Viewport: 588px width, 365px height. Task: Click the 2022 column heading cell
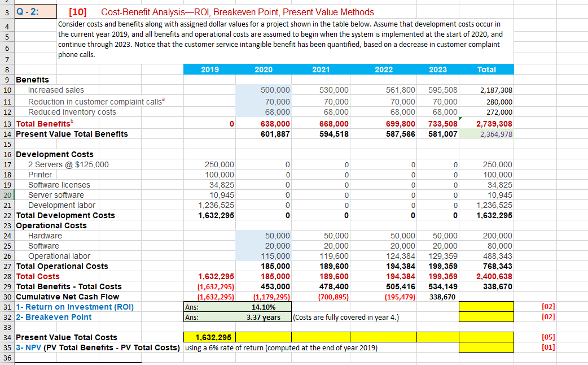[x=383, y=69]
